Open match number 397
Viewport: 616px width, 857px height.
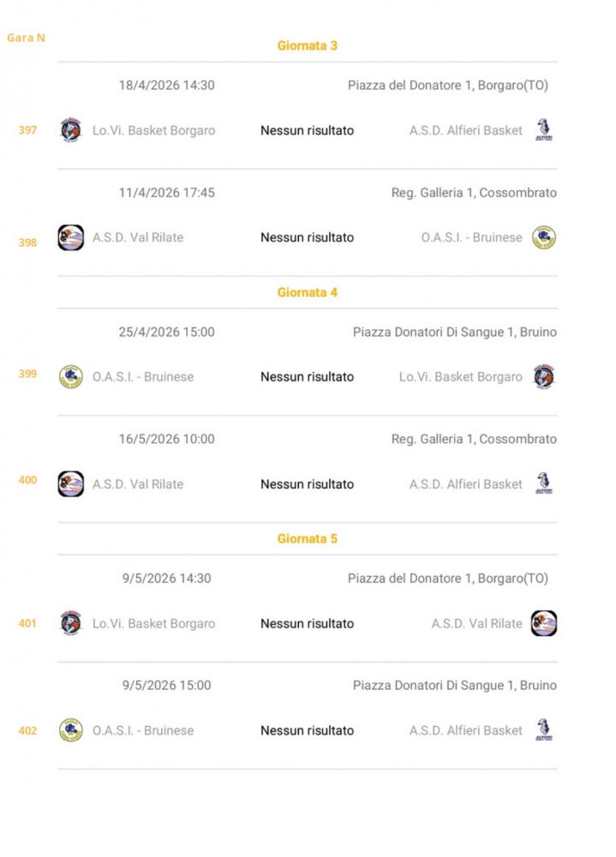tap(27, 130)
